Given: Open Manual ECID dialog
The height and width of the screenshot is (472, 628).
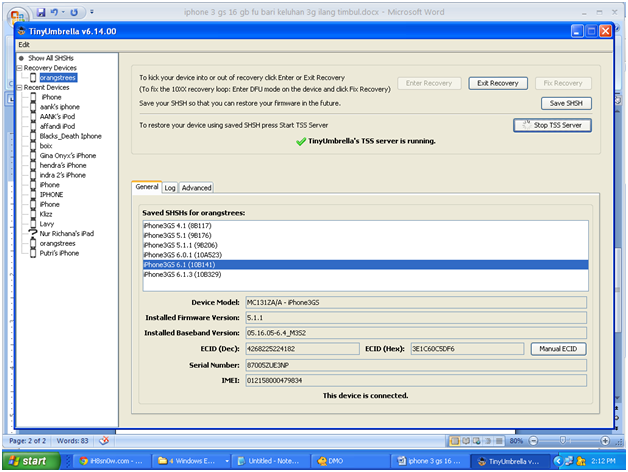Looking at the screenshot, I should (x=558, y=349).
